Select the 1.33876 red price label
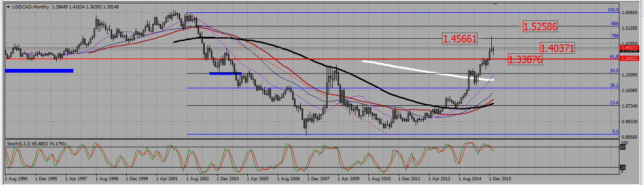Image resolution: width=644 pixels, height=185 pixels. [525, 59]
